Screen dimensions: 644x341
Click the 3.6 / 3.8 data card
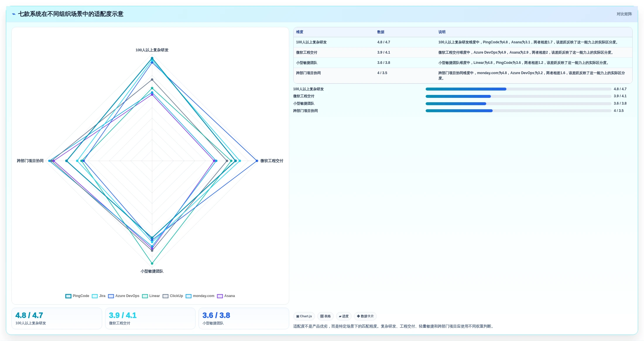point(244,318)
